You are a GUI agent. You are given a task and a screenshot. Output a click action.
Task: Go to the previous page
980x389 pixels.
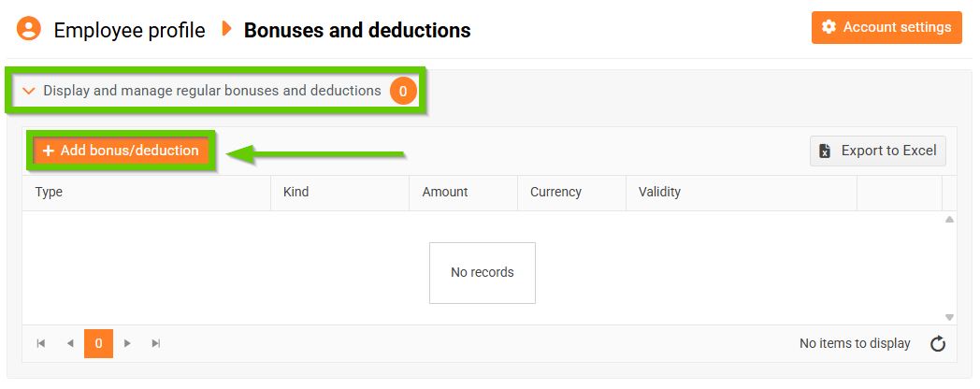(70, 343)
